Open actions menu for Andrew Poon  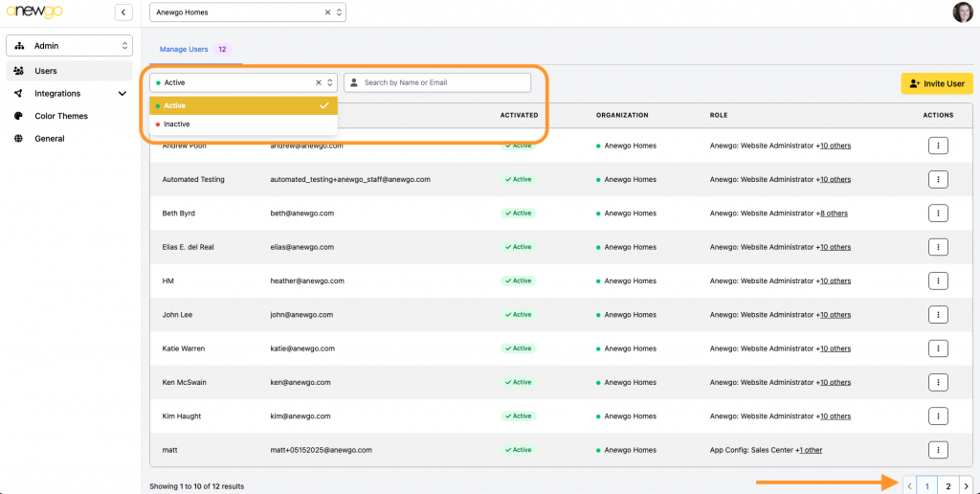938,146
